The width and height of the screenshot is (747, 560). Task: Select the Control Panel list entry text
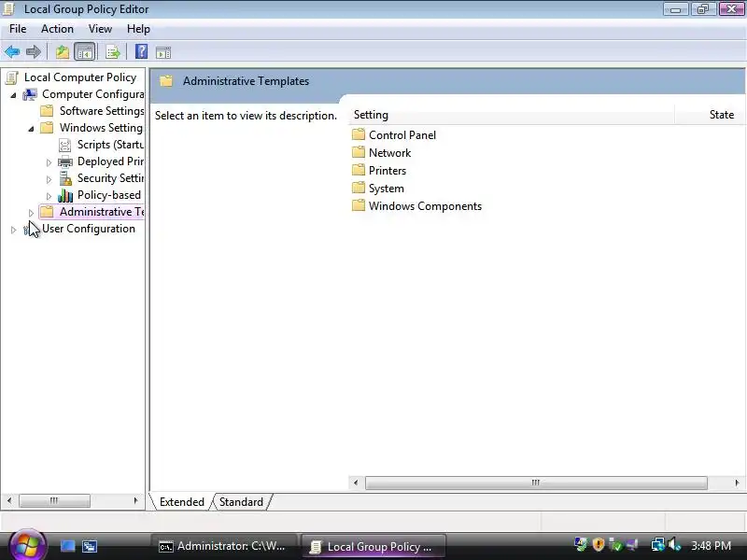(402, 135)
